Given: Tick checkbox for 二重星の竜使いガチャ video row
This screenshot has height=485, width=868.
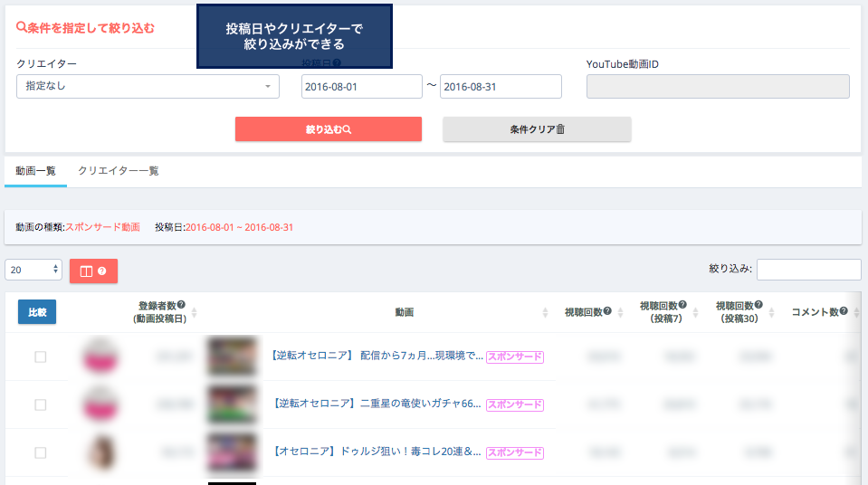Looking at the screenshot, I should pos(40,404).
